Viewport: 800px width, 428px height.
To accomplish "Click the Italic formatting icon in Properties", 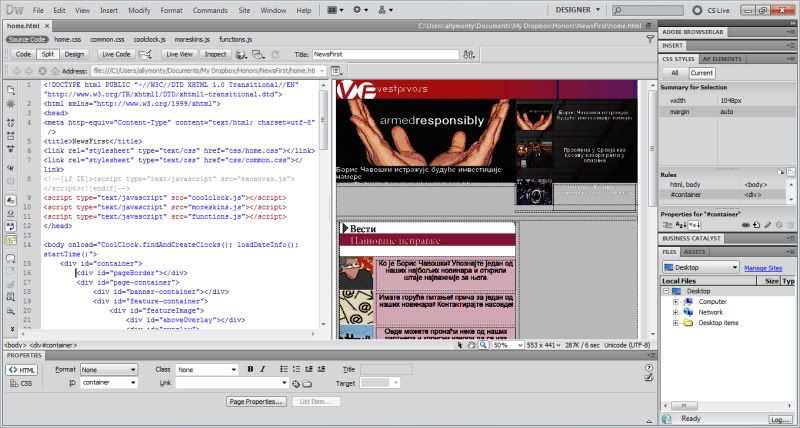I will [262, 370].
